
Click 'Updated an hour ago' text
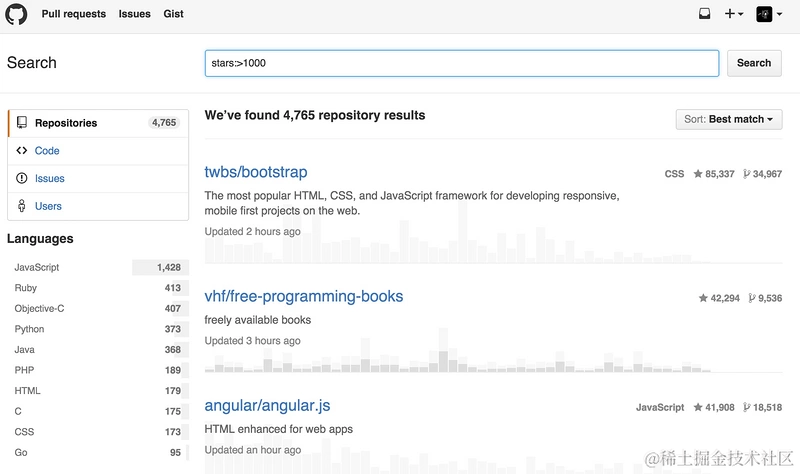(253, 450)
